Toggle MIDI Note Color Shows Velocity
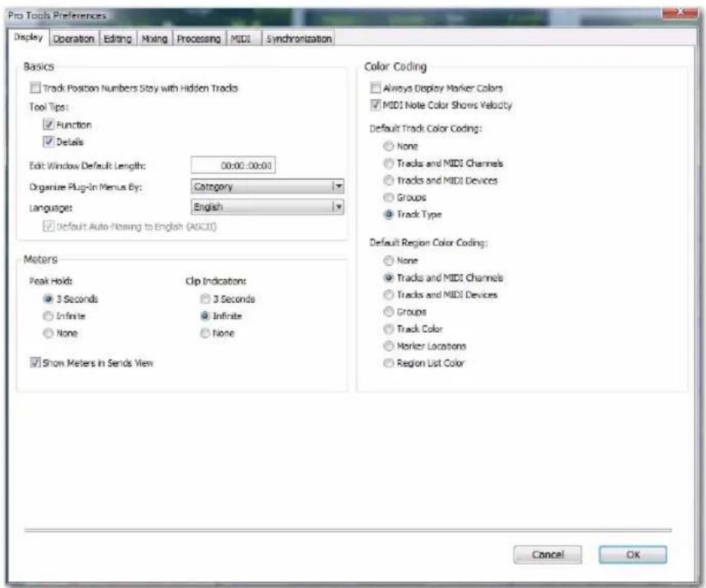The image size is (706, 588). pos(376,104)
